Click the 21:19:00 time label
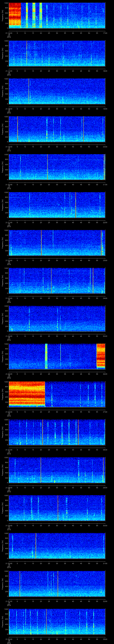The image size is (114, 644). [9, 147]
